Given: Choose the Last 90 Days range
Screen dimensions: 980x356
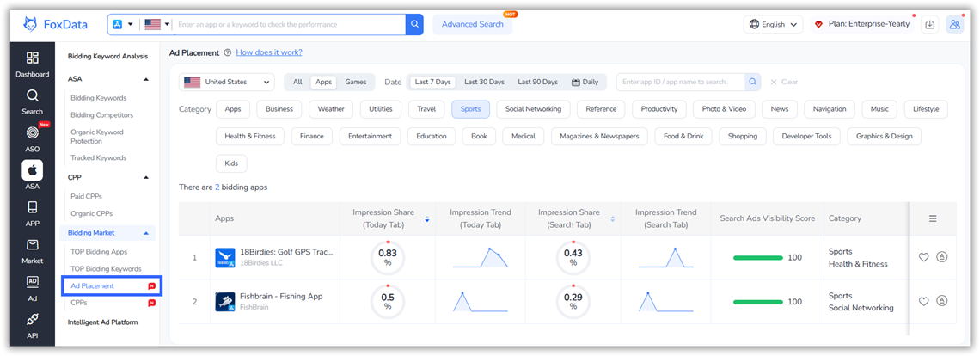Looking at the screenshot, I should click(x=538, y=82).
